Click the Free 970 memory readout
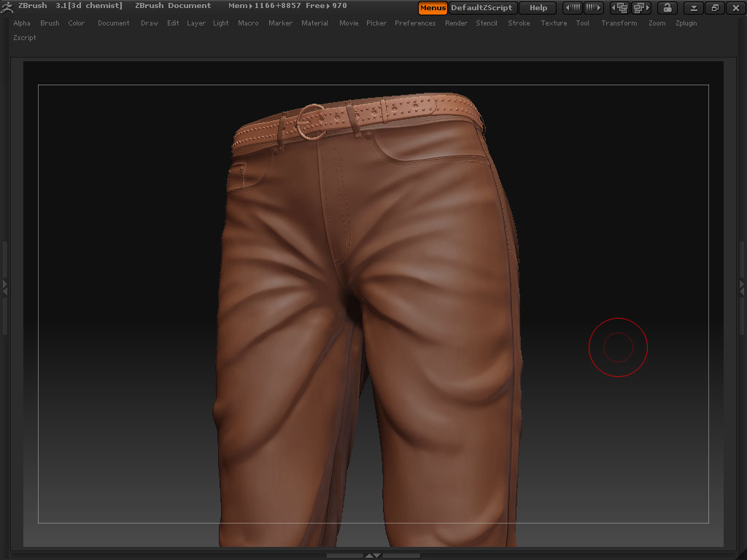The height and width of the screenshot is (560, 747). (326, 6)
